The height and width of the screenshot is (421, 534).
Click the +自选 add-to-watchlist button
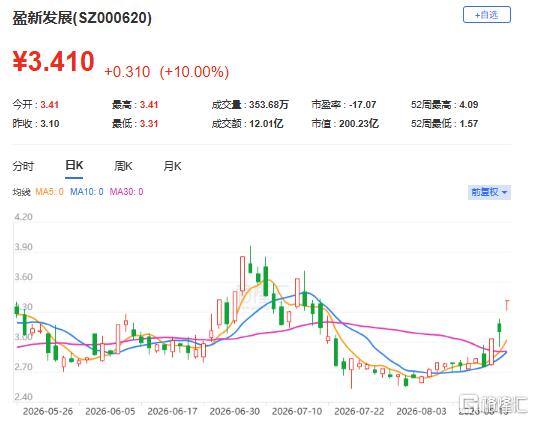[486, 15]
